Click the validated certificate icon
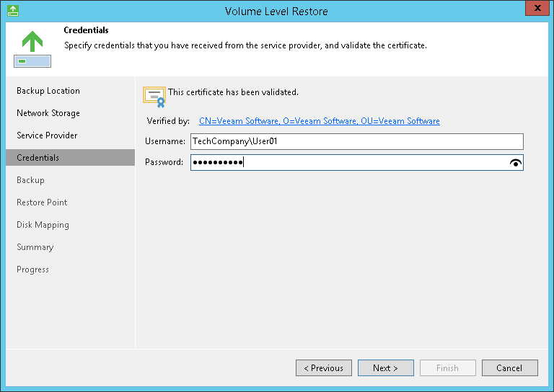 click(x=154, y=96)
